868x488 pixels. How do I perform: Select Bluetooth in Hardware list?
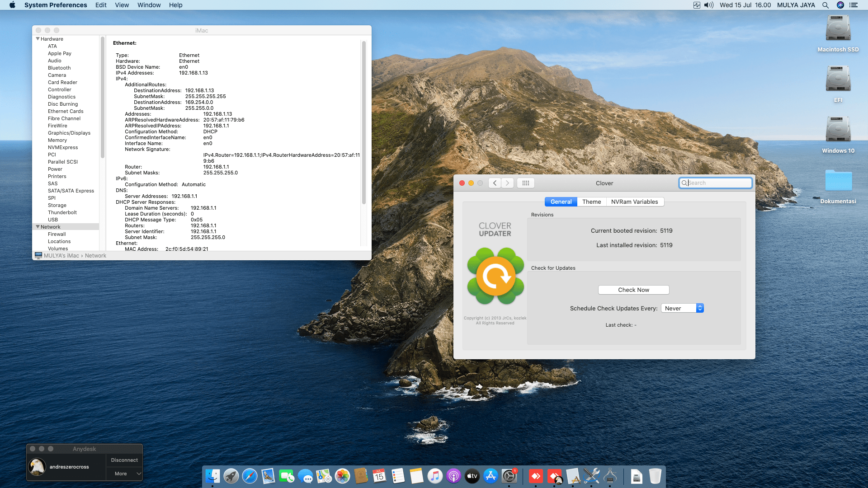59,68
